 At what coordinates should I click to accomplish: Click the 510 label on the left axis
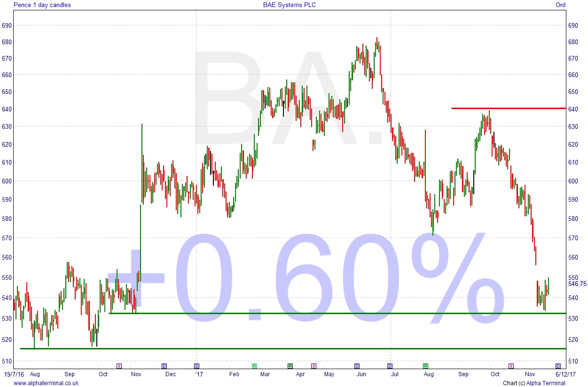(7, 361)
